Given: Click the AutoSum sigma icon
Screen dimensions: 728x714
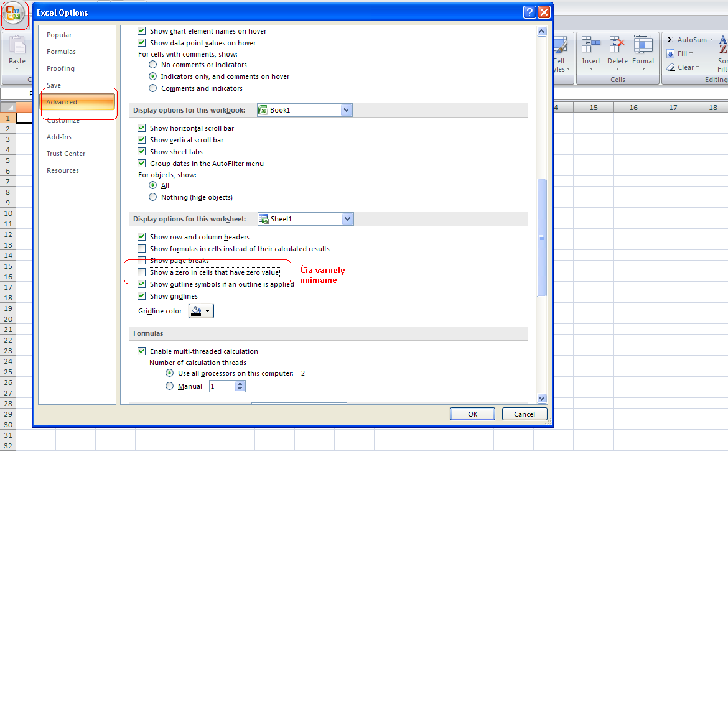Looking at the screenshot, I should pyautogui.click(x=671, y=40).
